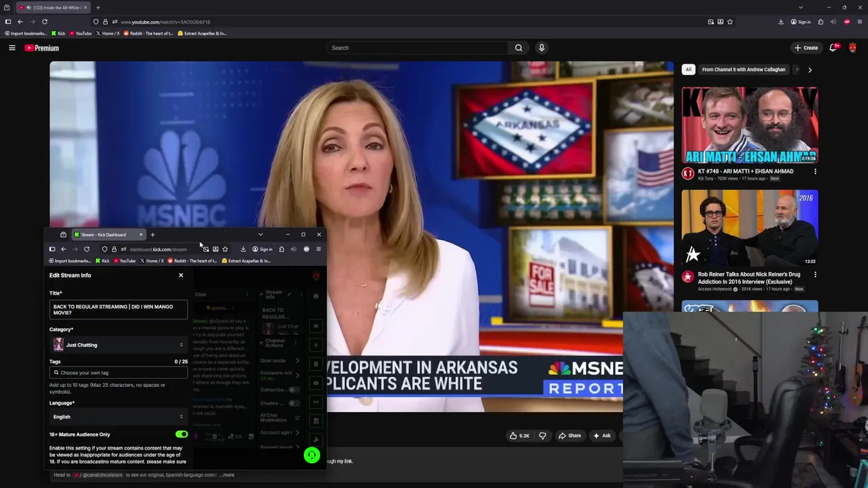Viewport: 868px width, 488px height.
Task: Open downloads in the main browser toolbar
Action: pyautogui.click(x=781, y=22)
